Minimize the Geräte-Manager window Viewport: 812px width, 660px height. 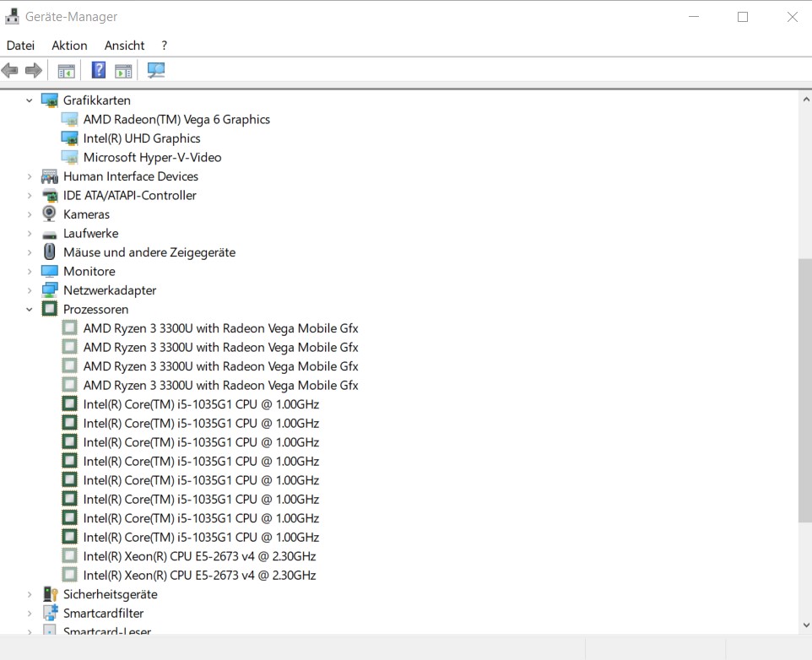tap(694, 17)
